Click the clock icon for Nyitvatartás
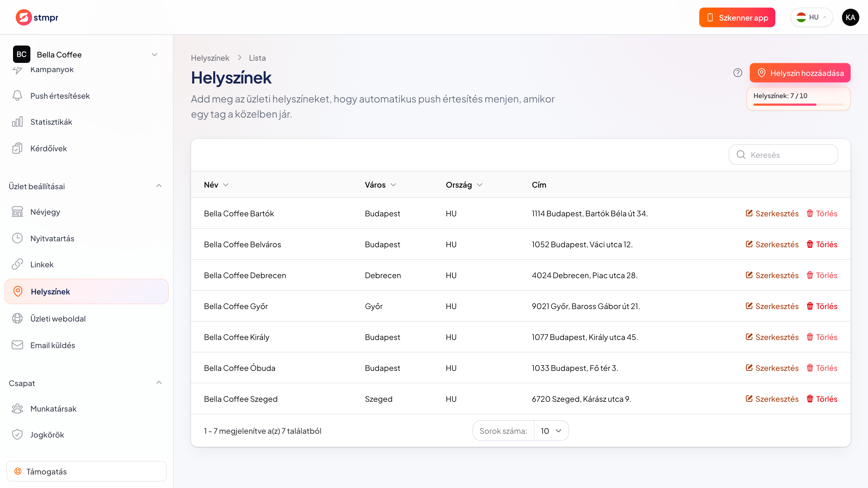 (x=17, y=238)
